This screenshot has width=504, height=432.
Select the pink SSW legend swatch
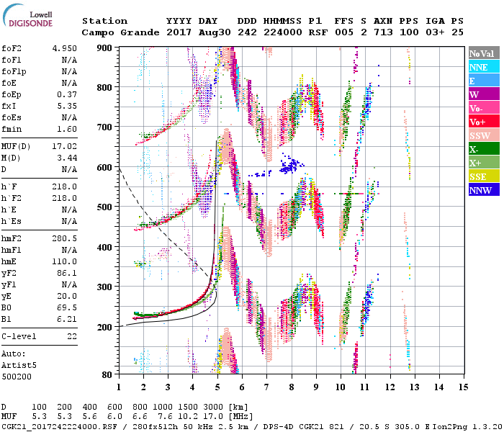pyautogui.click(x=482, y=136)
